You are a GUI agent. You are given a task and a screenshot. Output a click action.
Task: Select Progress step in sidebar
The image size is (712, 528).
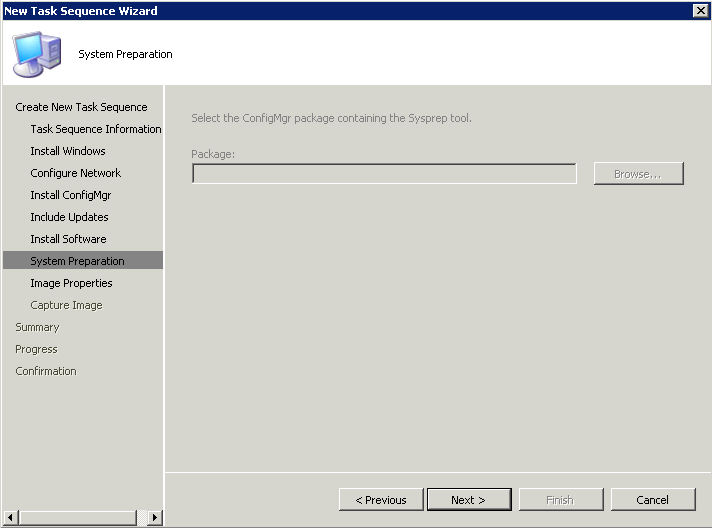pos(36,349)
